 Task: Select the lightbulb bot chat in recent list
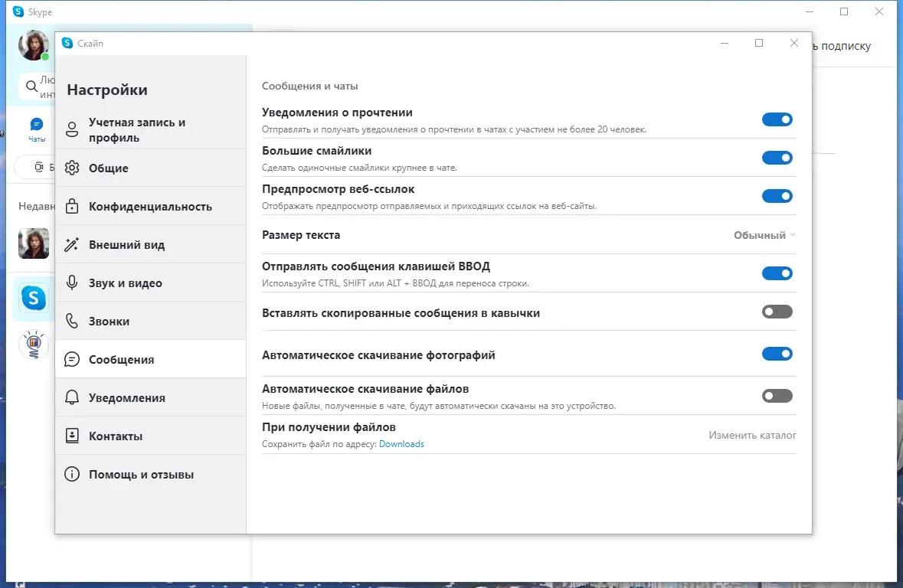[34, 344]
